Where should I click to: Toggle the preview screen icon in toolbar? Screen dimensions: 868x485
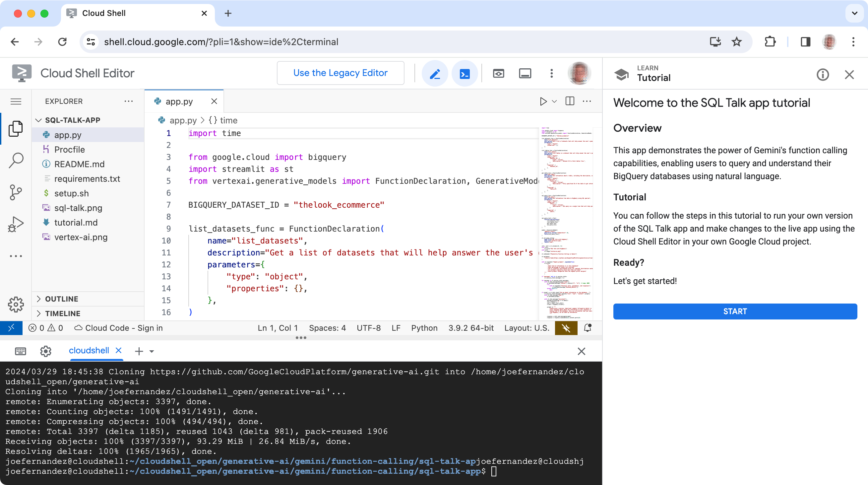point(498,73)
